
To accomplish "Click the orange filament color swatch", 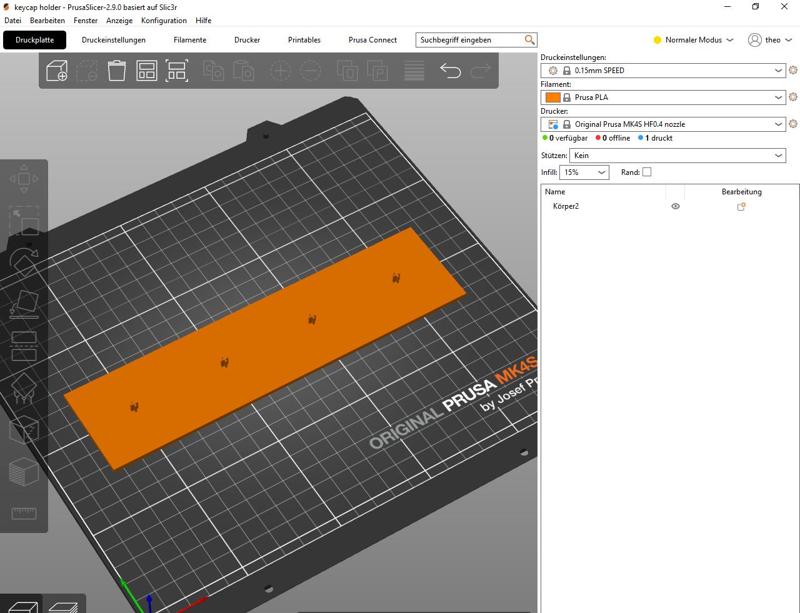I will [553, 98].
